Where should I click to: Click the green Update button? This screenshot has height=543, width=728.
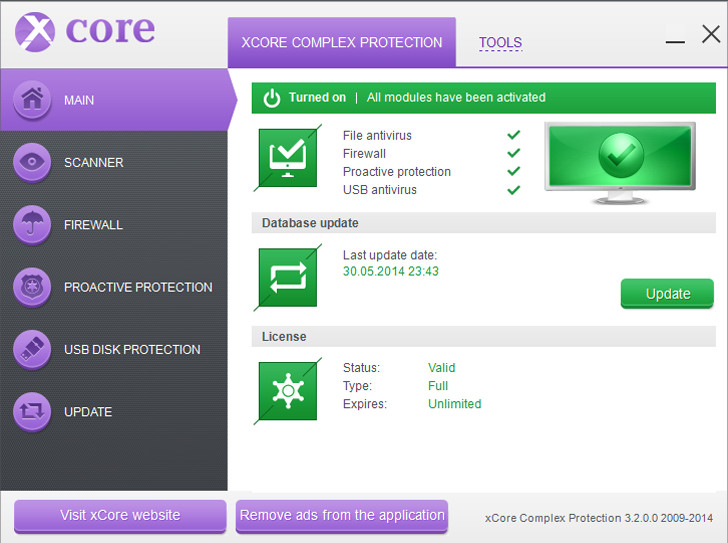667,293
